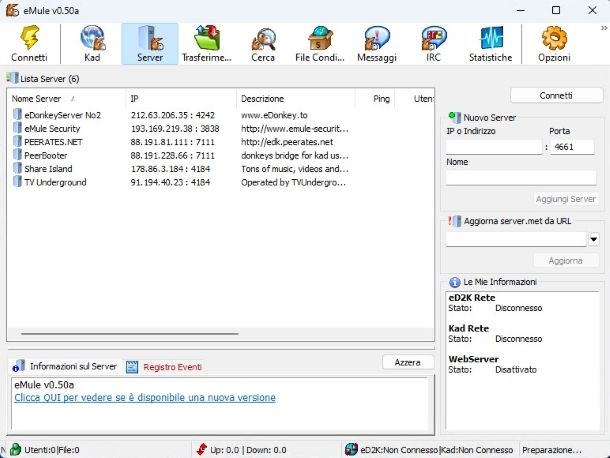The height and width of the screenshot is (458, 610).
Task: Select the eMule Security server name
Action: tap(52, 128)
